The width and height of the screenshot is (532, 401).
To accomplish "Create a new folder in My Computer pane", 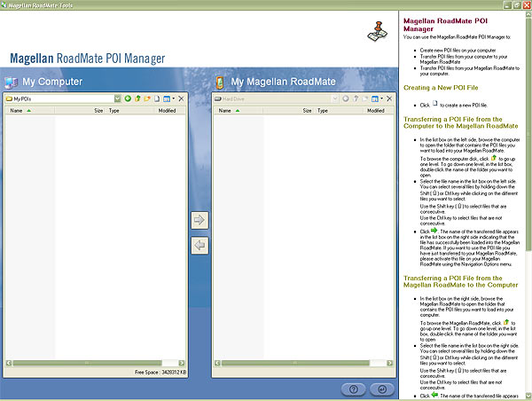I will click(147, 98).
